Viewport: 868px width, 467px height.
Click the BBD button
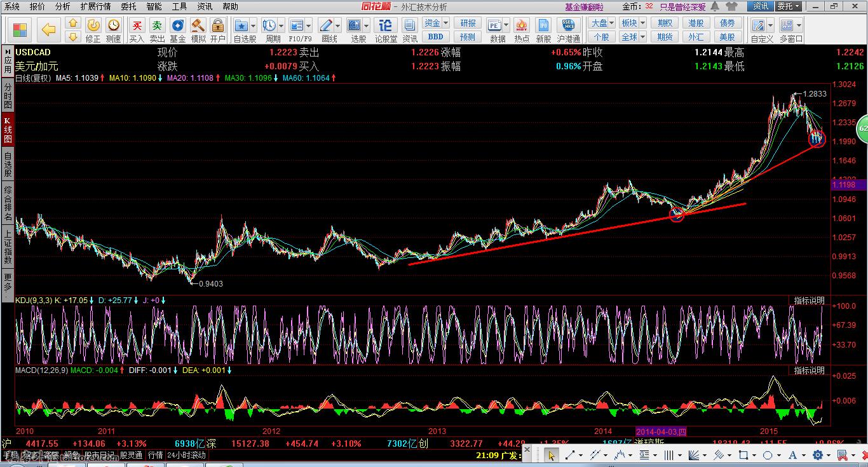(436, 37)
